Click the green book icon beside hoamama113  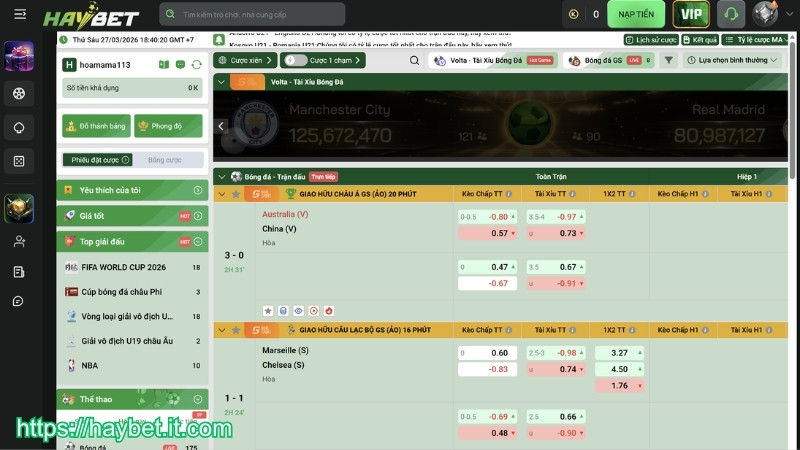pos(164,65)
